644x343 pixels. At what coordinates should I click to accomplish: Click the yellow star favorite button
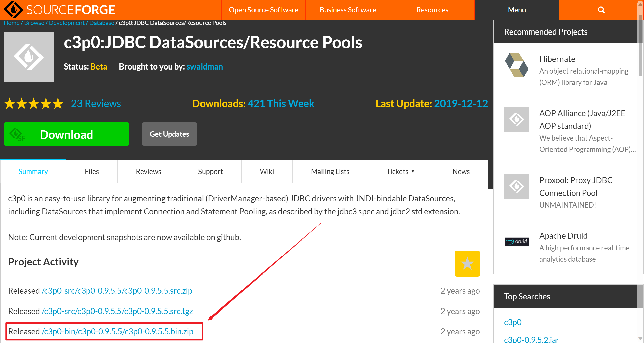click(x=467, y=263)
